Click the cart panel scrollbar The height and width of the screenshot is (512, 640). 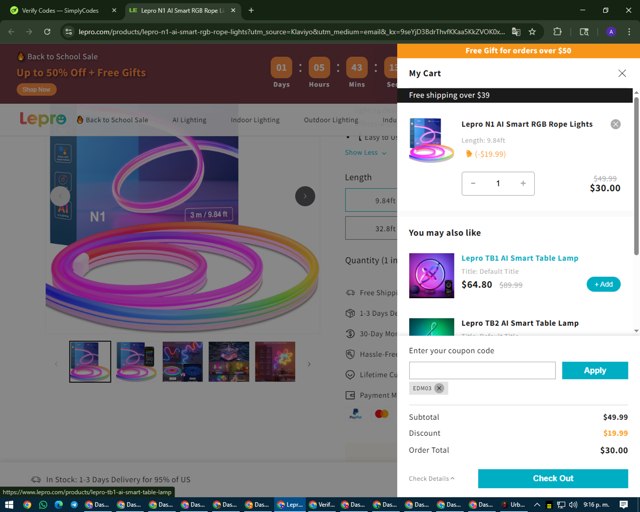tap(636, 176)
